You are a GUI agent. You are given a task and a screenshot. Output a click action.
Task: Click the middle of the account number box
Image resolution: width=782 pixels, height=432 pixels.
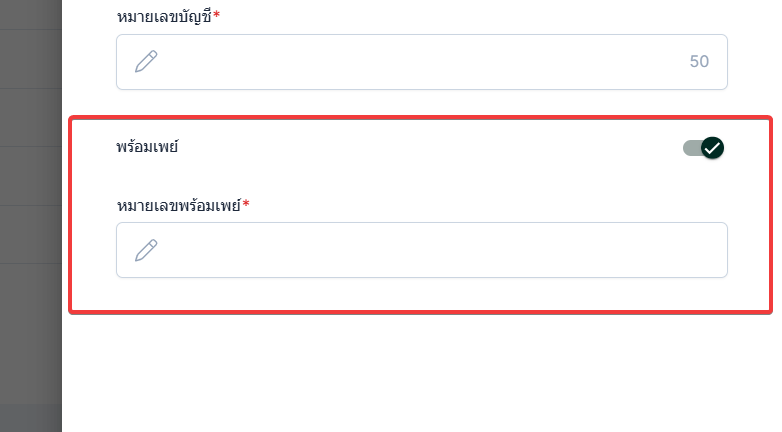pos(421,62)
